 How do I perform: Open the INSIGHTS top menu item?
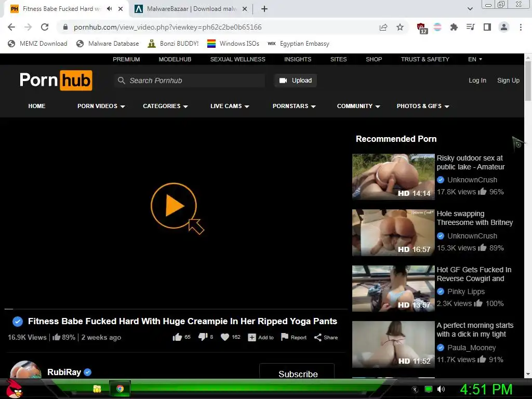coord(298,59)
